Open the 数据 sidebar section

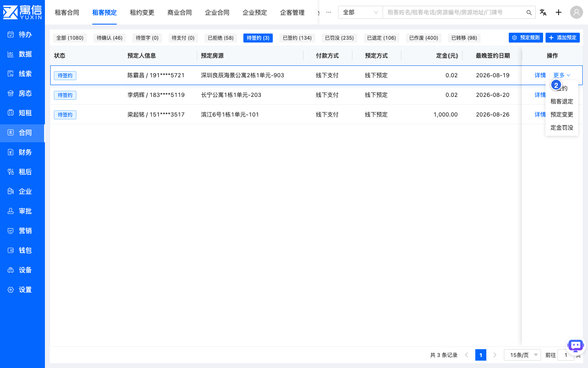(x=22, y=54)
